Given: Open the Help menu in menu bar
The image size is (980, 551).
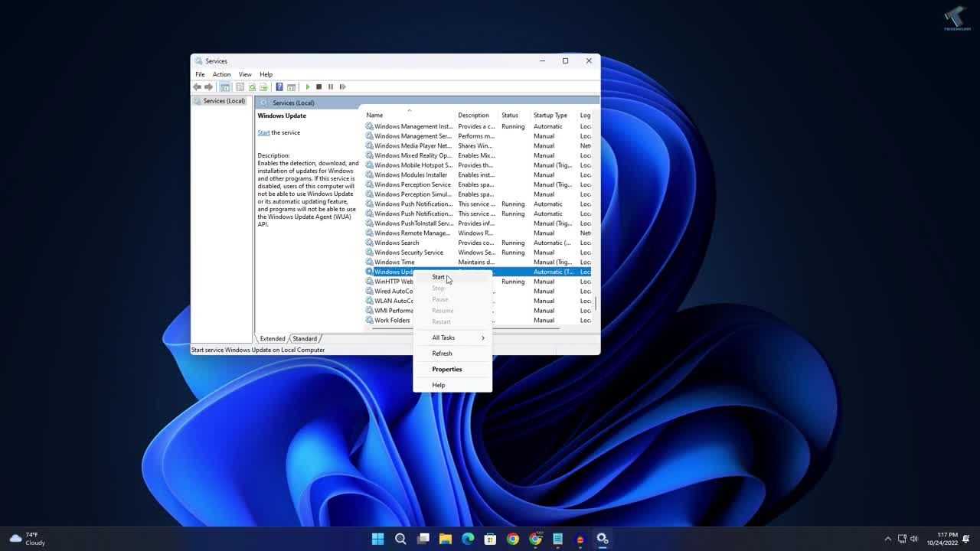Looking at the screenshot, I should (x=266, y=74).
